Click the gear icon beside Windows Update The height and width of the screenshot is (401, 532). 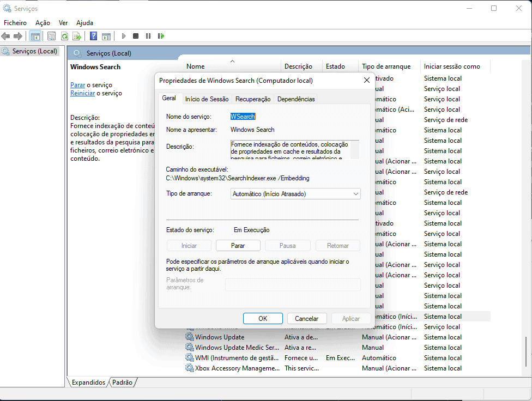coord(189,337)
